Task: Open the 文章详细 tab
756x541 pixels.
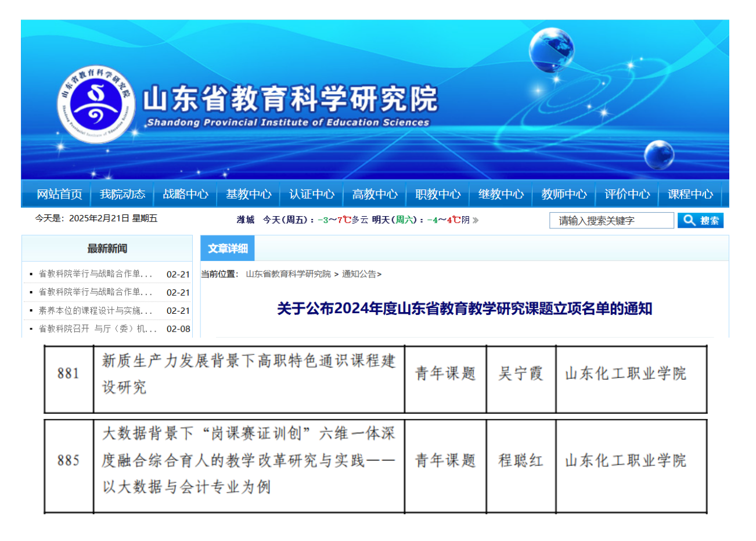Action: pos(228,249)
